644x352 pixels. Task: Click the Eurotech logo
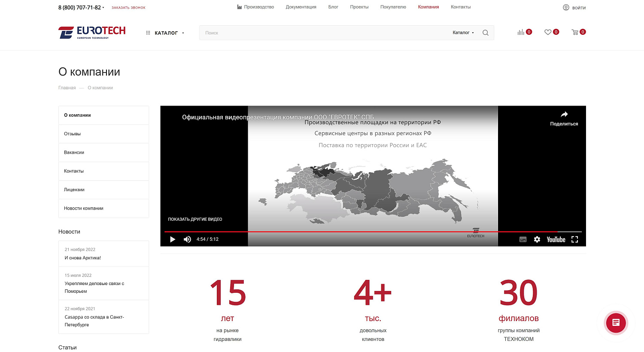[92, 32]
